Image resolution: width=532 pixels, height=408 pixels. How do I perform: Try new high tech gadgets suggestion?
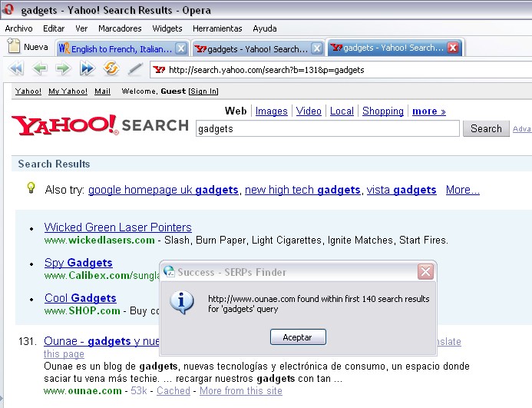(302, 190)
